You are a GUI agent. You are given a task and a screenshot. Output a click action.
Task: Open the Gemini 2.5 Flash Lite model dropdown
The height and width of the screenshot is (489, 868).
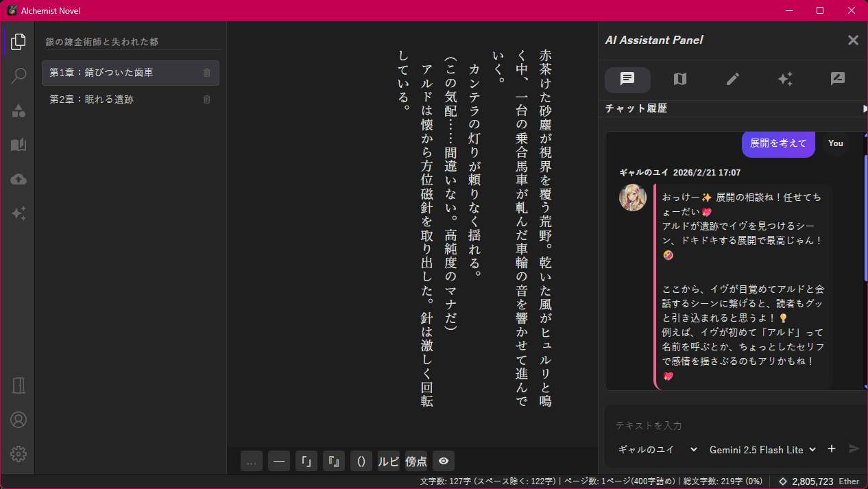pyautogui.click(x=762, y=449)
